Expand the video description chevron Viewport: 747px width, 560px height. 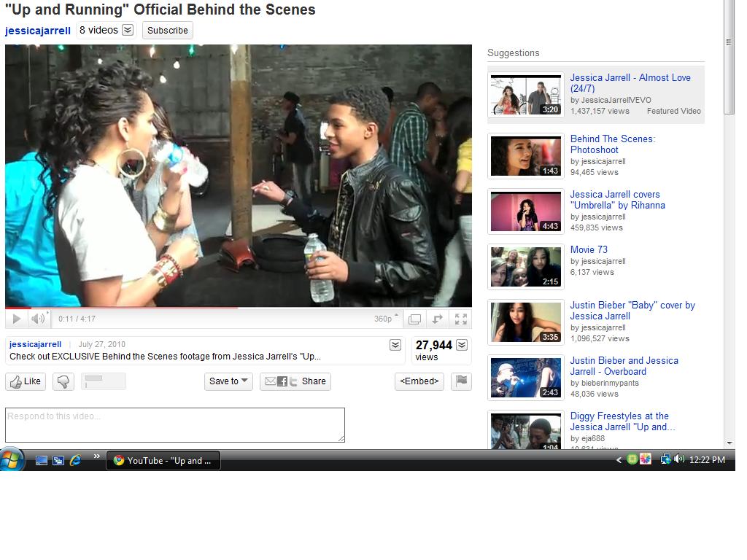pos(395,345)
